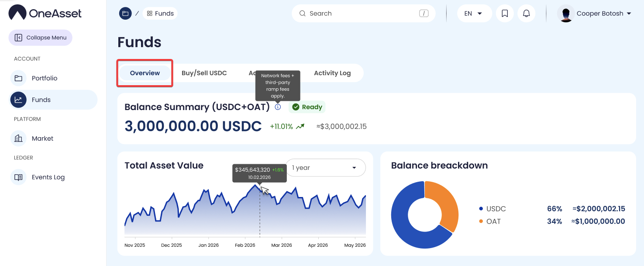Switch to the Activity Log tab
Viewport: 644px width, 266px height.
point(332,73)
